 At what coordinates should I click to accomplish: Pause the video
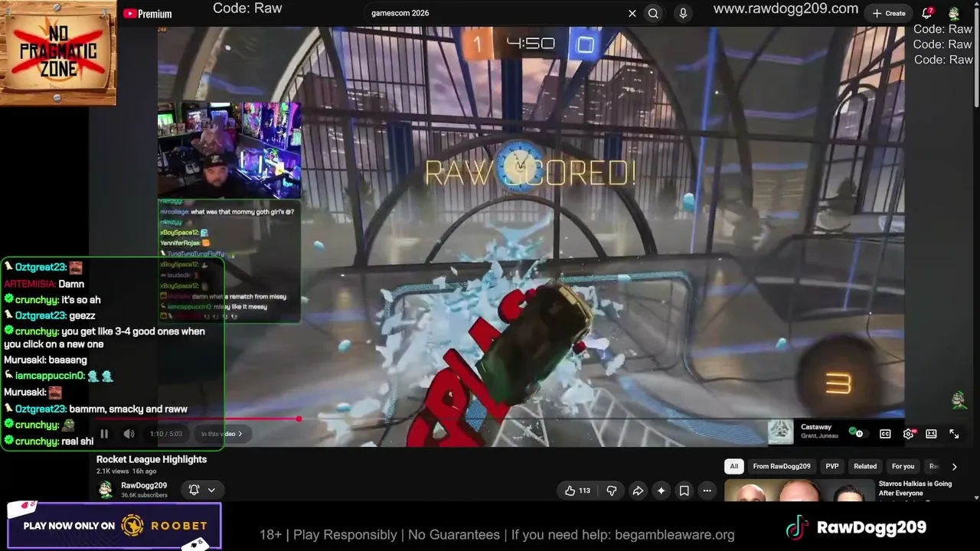[x=104, y=434]
